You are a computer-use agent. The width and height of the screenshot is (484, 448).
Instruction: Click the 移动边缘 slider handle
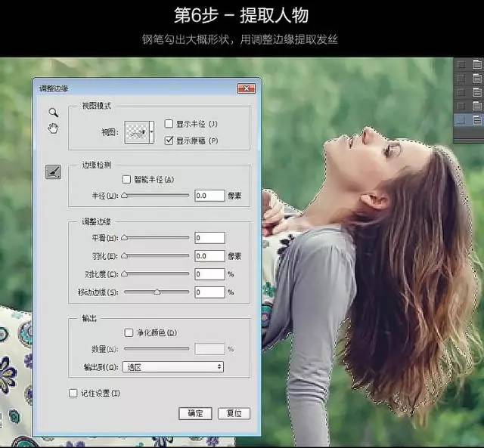(x=157, y=292)
